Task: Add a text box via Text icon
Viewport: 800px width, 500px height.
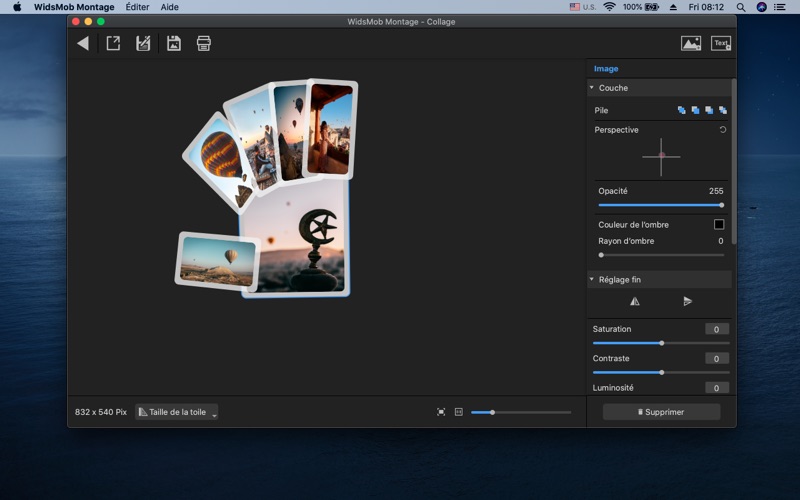Action: (721, 43)
